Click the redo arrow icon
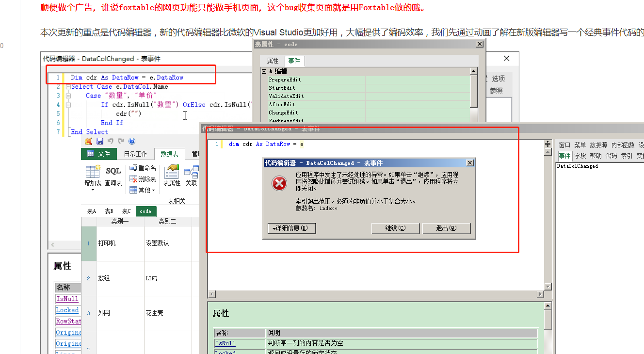 coord(121,141)
